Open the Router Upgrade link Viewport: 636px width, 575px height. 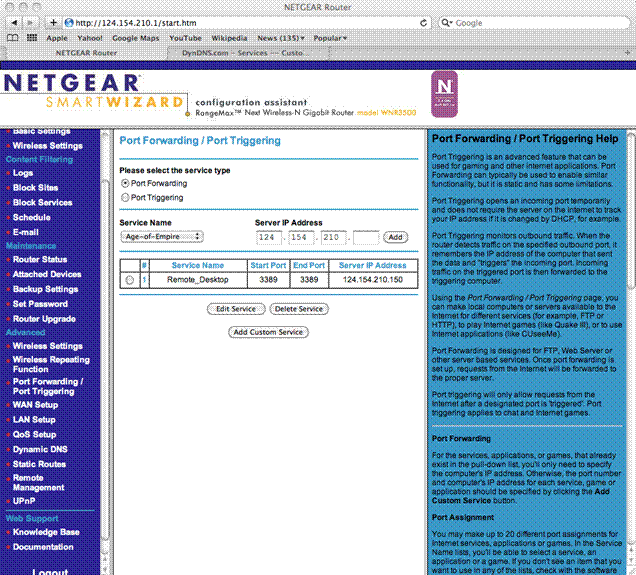(44, 319)
